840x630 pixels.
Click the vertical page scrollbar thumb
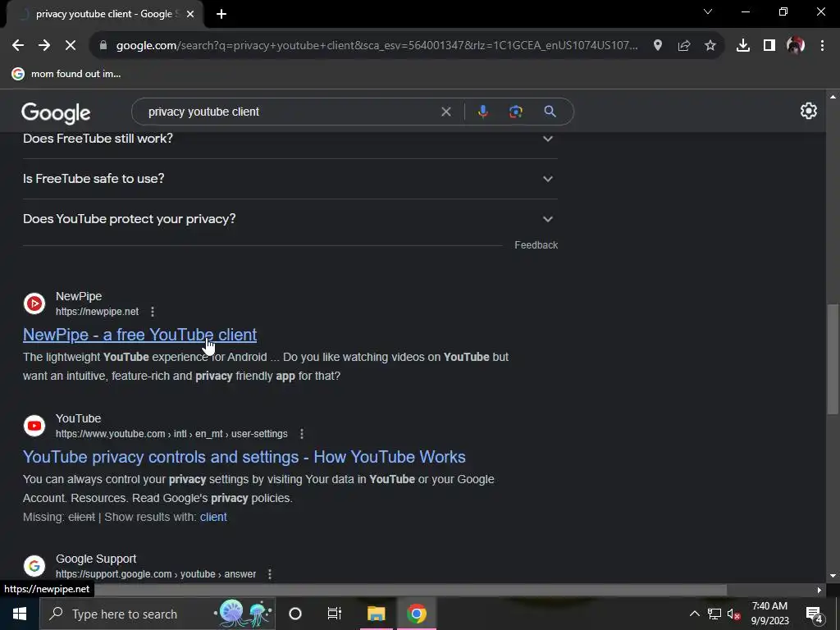coord(832,359)
